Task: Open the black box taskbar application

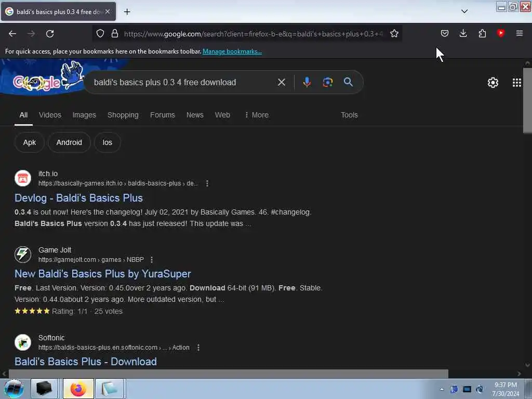Action: (x=44, y=389)
